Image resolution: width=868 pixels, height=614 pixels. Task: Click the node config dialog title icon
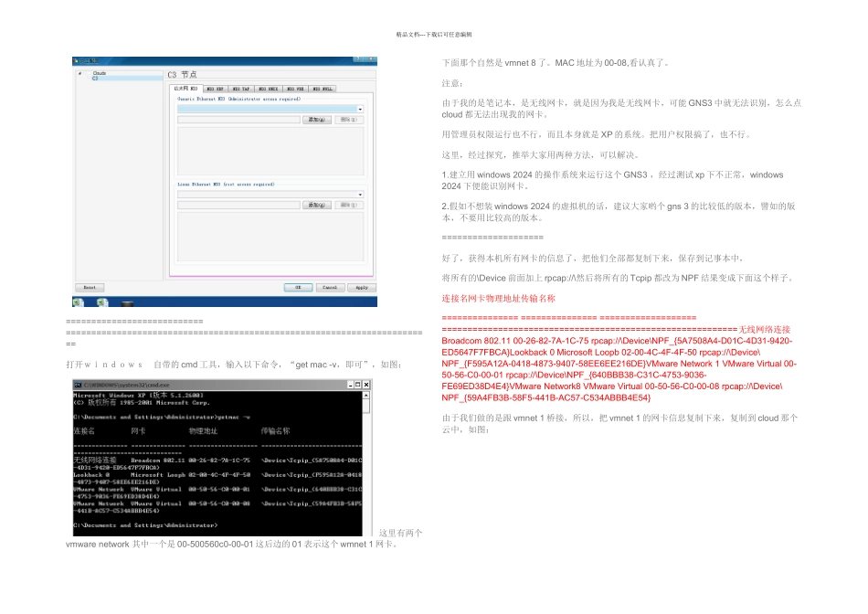click(x=77, y=61)
